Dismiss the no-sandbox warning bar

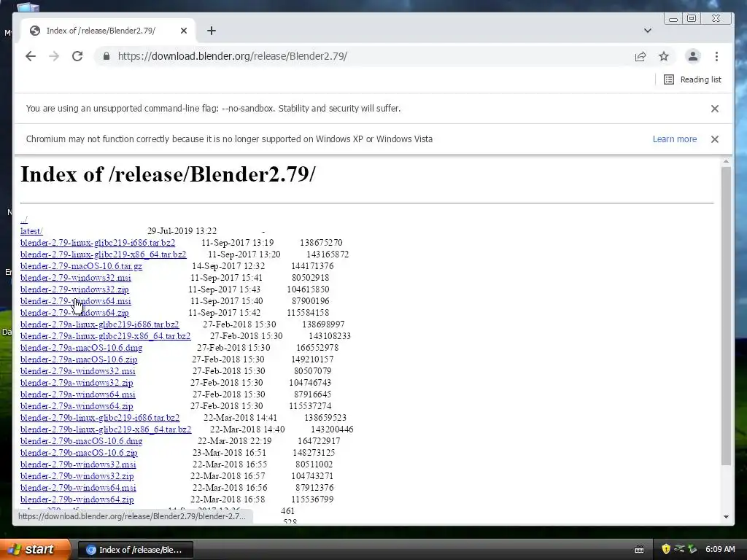[x=715, y=109]
